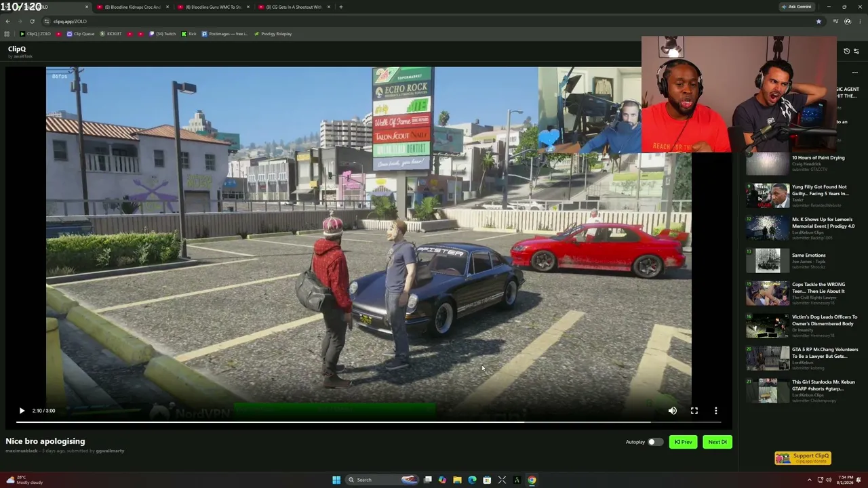868x488 pixels.
Task: Open the video player's three-dot options menu
Action: pyautogui.click(x=715, y=411)
